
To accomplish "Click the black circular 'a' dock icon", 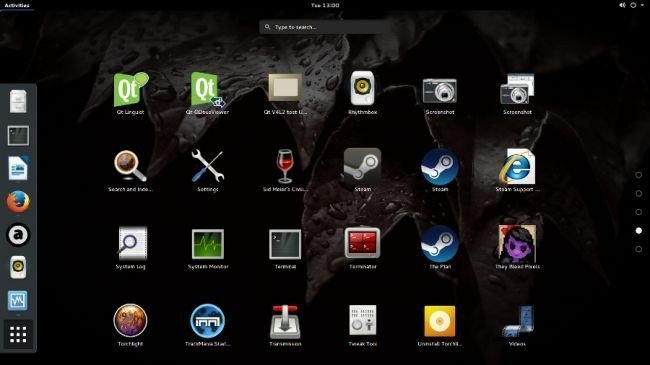I will (x=18, y=235).
